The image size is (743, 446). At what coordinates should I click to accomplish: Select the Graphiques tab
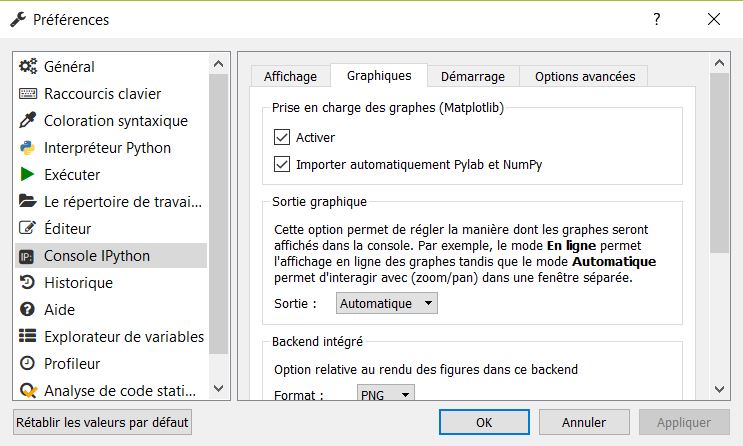(379, 75)
